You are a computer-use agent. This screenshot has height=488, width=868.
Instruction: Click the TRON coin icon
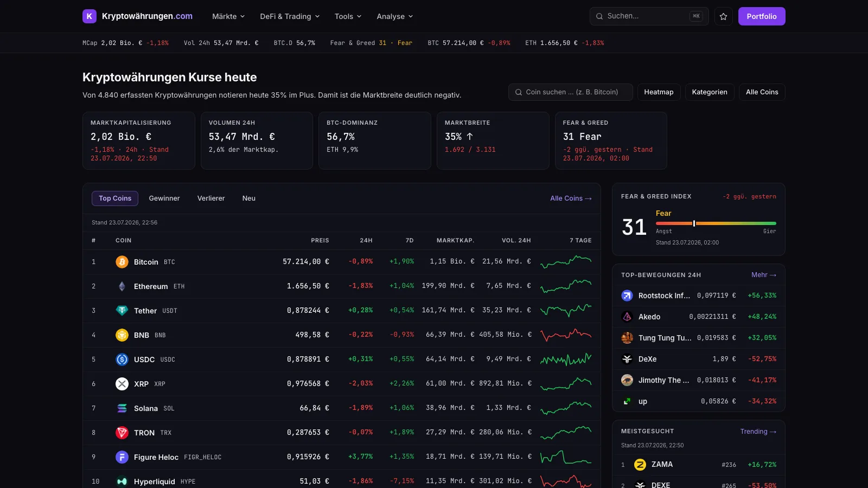122,433
